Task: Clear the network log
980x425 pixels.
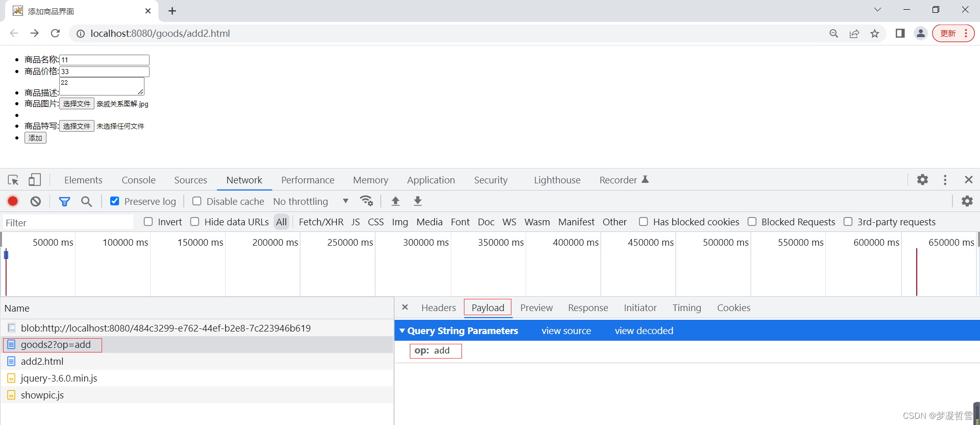Action: tap(35, 201)
